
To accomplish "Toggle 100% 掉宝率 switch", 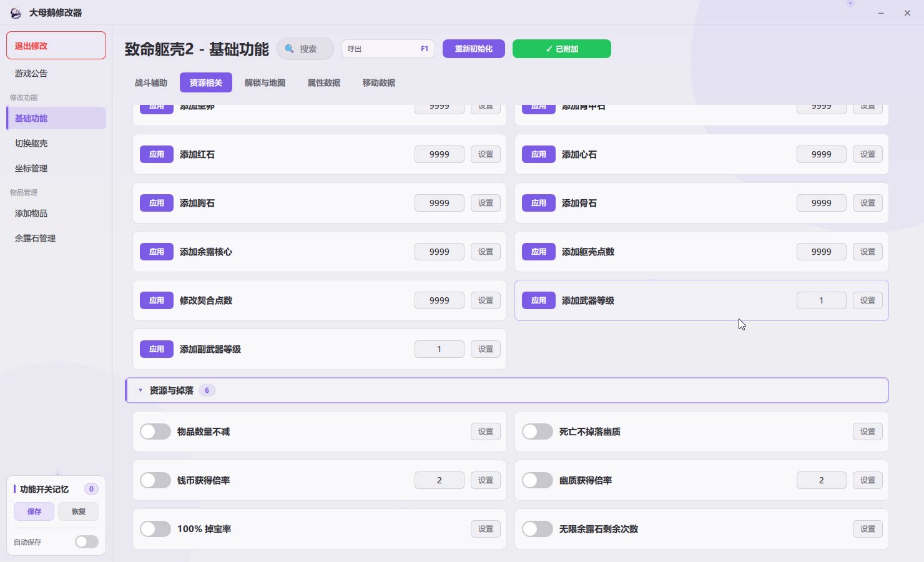I will click(x=155, y=529).
